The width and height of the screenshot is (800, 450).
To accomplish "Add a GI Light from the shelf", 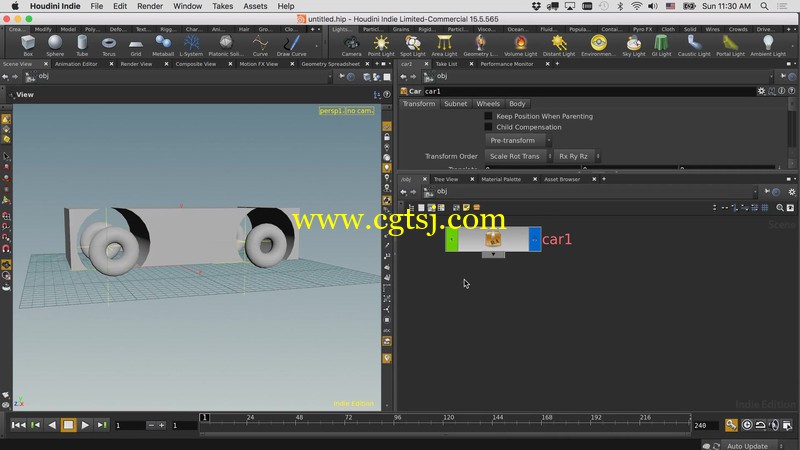I will pos(661,45).
